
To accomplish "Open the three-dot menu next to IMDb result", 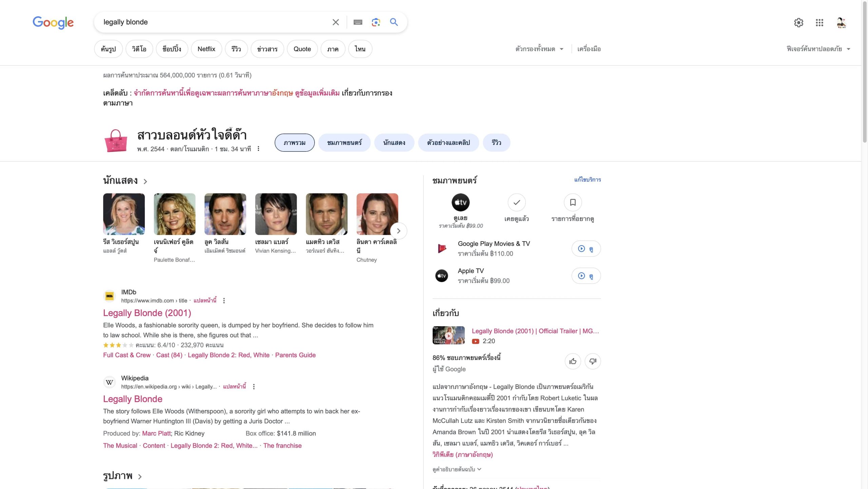I will tap(224, 301).
